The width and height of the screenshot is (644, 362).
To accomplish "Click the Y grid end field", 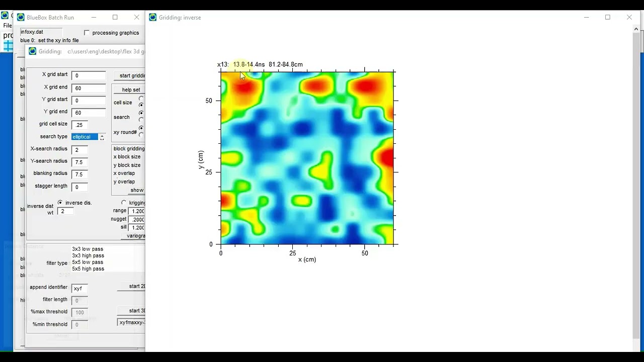I will point(89,113).
